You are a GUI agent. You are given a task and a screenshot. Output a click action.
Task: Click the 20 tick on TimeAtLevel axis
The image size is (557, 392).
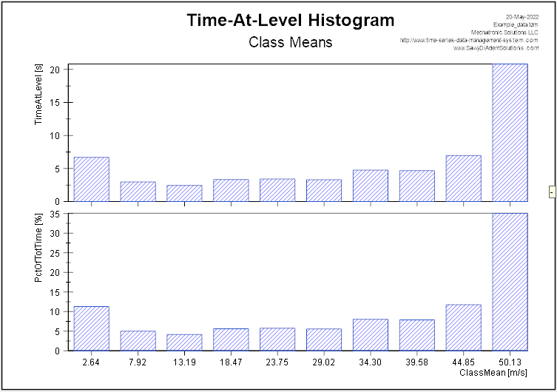[55, 70]
